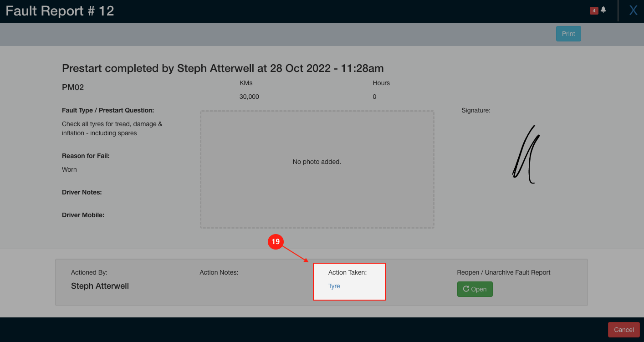The width and height of the screenshot is (644, 342).
Task: Click the highlighted Action Taken box
Action: (x=349, y=281)
